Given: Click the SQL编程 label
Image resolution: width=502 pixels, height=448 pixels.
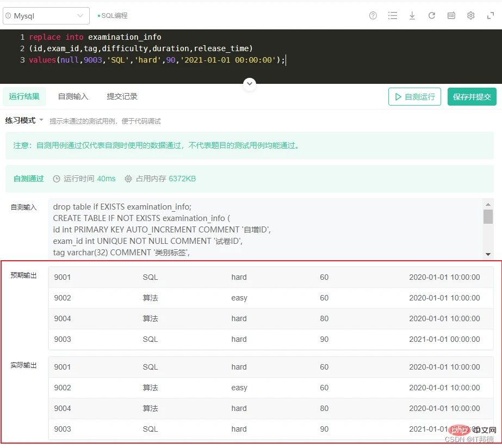Looking at the screenshot, I should point(114,16).
